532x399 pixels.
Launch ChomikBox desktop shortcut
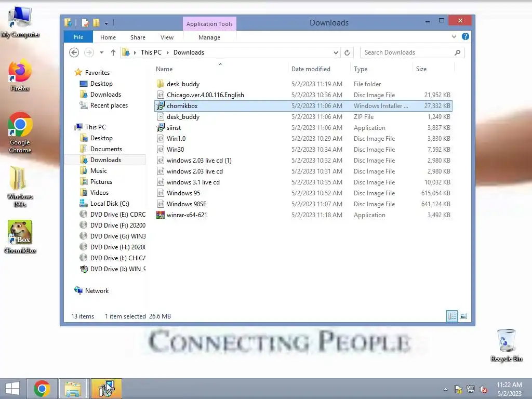[20, 237]
